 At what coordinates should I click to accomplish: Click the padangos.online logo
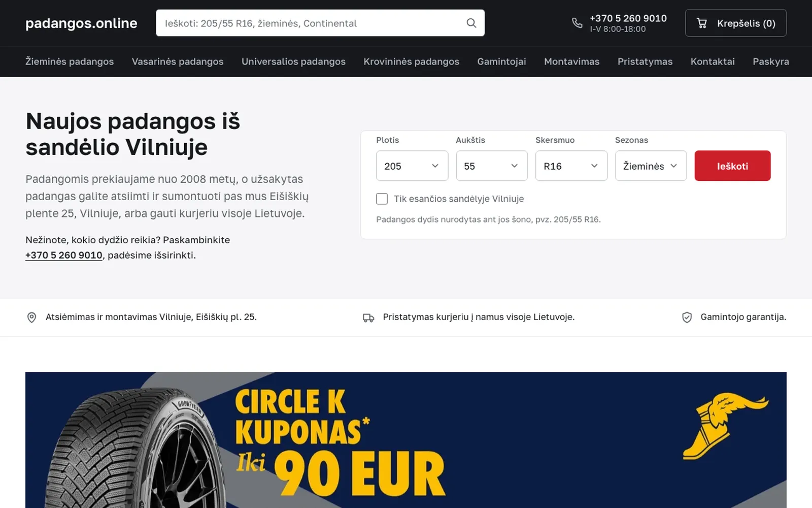[x=81, y=23]
